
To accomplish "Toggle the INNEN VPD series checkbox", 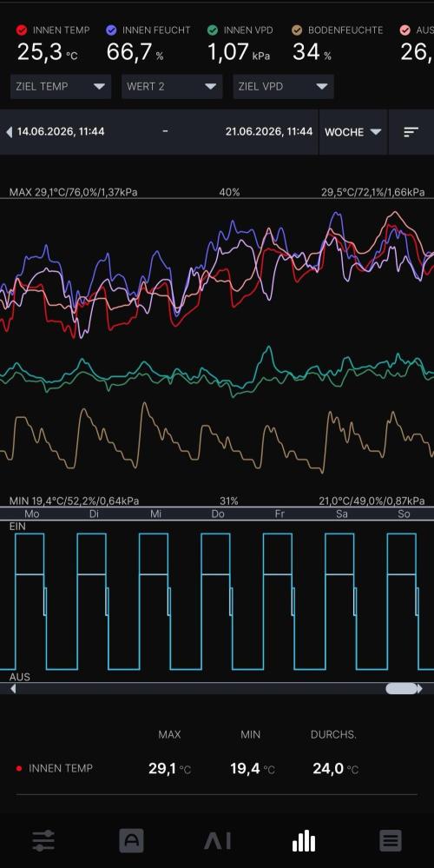I will (213, 30).
